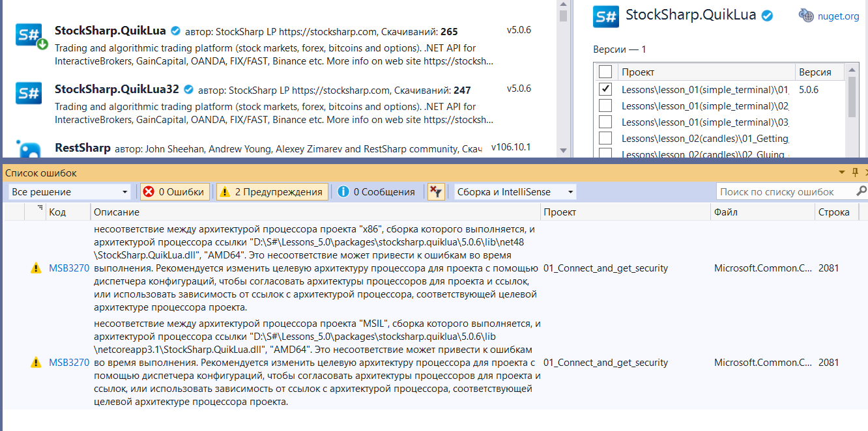Click RestSharp version v106.10.1
The width and height of the screenshot is (868, 431).
pyautogui.click(x=511, y=147)
